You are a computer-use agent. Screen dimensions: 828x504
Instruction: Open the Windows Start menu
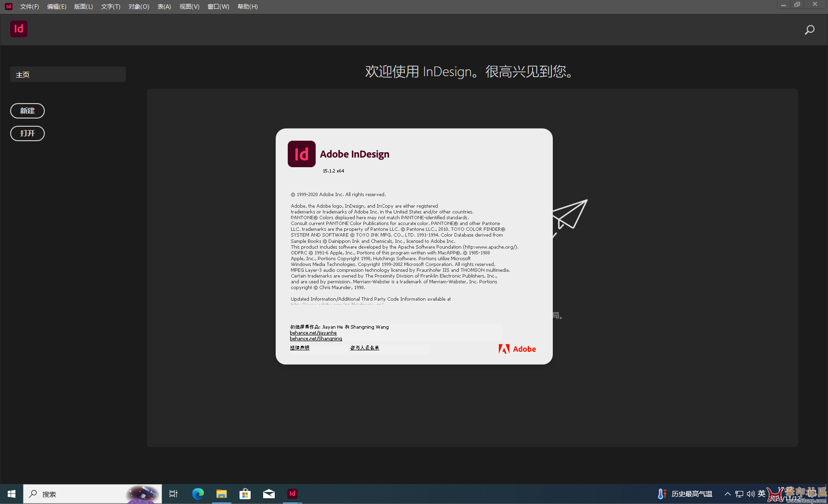(x=12, y=494)
